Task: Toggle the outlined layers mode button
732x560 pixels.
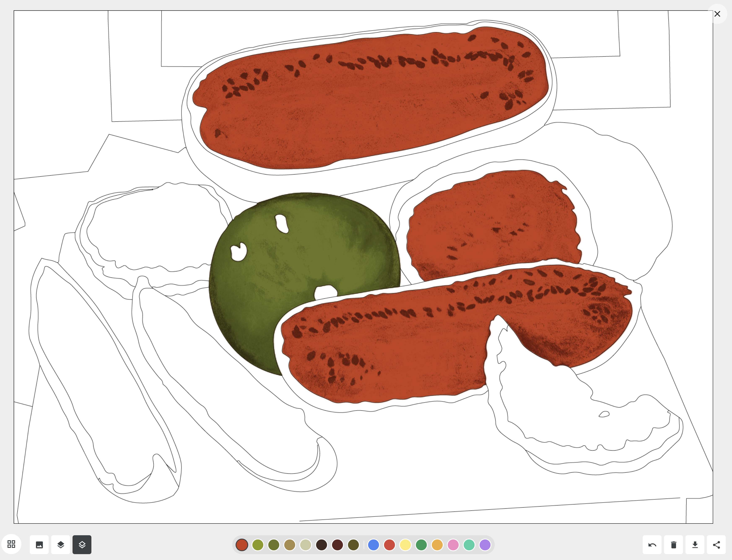Action: (82, 545)
